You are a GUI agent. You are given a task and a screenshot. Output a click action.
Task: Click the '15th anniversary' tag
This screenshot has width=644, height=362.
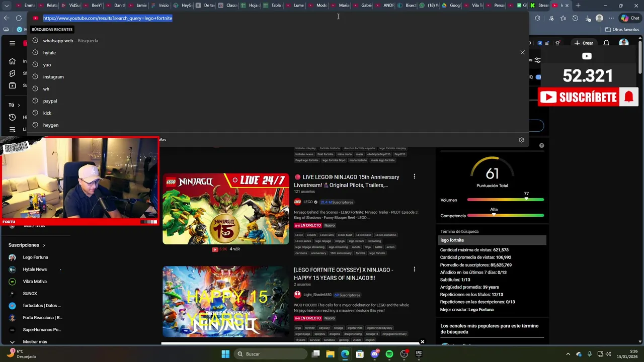(341, 253)
